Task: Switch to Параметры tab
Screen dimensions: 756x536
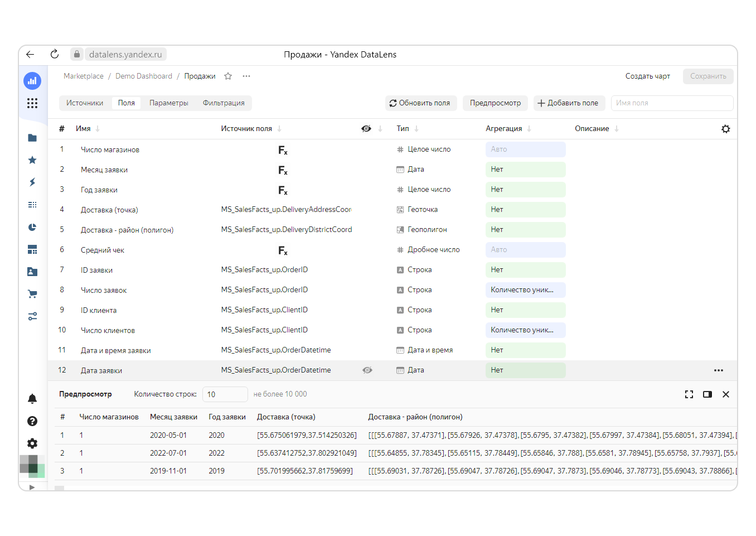Action: tap(169, 103)
